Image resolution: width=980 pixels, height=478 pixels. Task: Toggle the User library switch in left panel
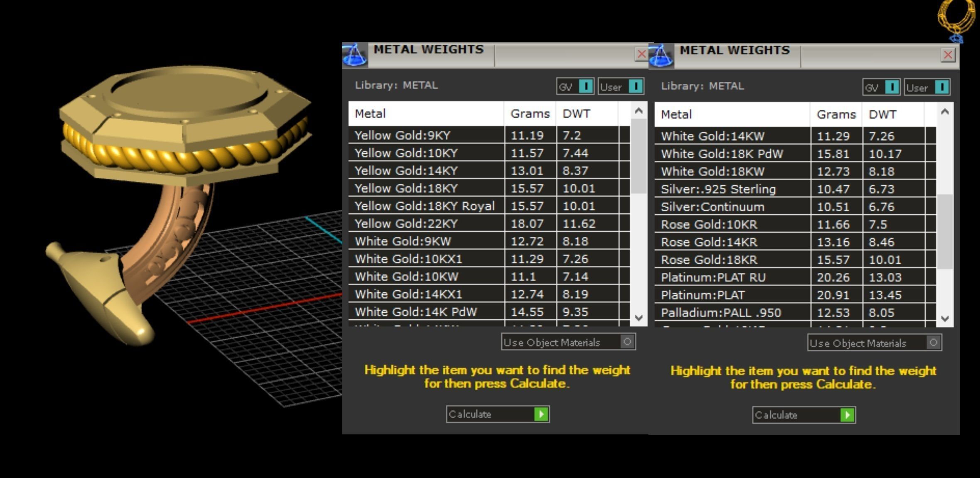pos(635,86)
